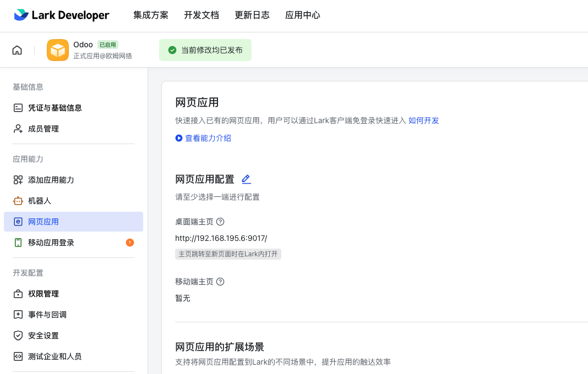Click the orange warning badge beside 移动应用登录

pos(130,243)
